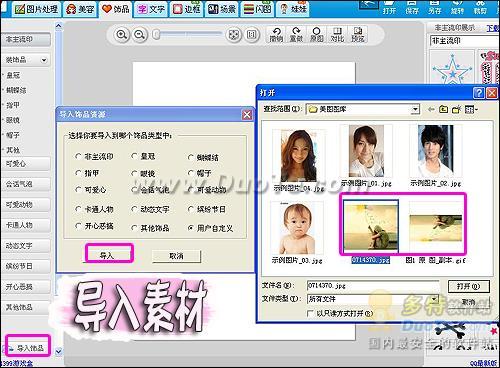Viewport: 500px width, 368px height.
Task: Switch to the 文字 tab
Action: (152, 9)
